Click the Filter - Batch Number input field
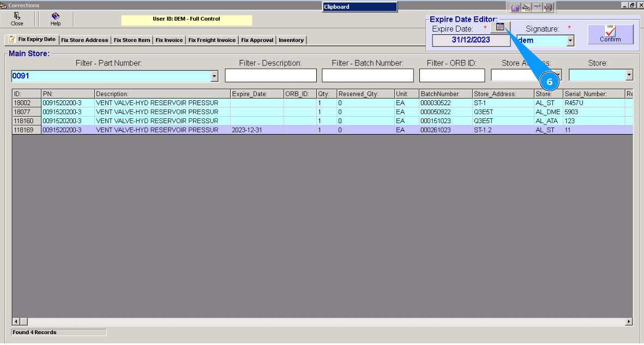 click(x=368, y=76)
